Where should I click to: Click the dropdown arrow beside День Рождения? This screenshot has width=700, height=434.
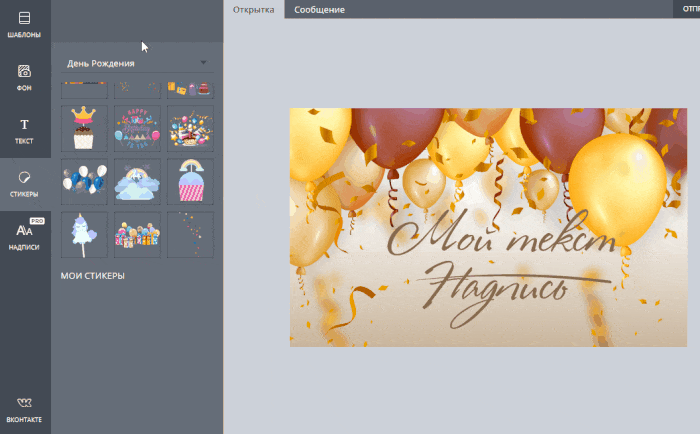click(x=203, y=63)
